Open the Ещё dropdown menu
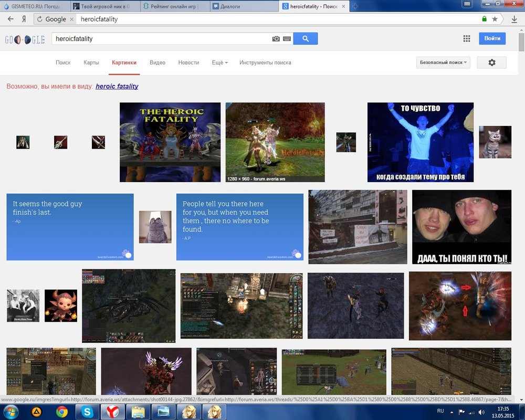The width and height of the screenshot is (525, 420). pos(219,62)
